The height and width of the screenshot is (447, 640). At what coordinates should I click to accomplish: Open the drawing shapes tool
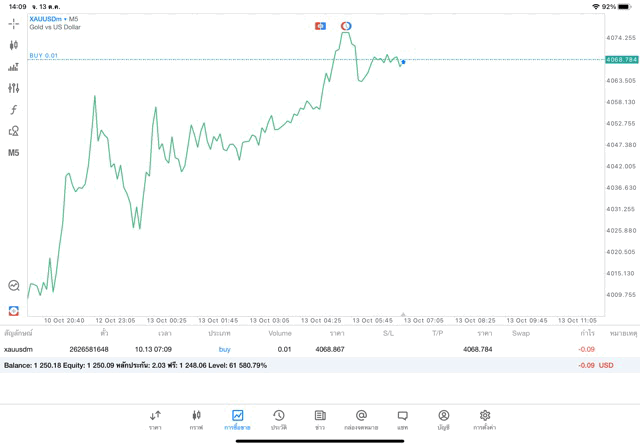coord(13,131)
